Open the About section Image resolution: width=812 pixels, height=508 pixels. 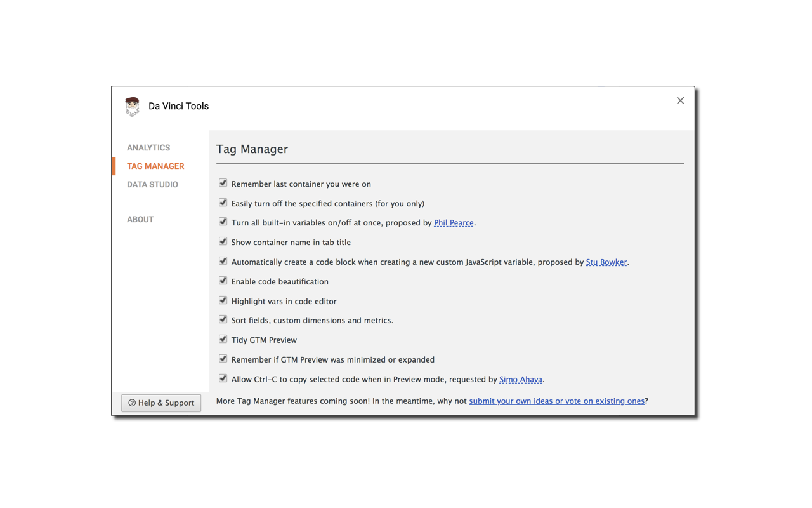pos(140,219)
